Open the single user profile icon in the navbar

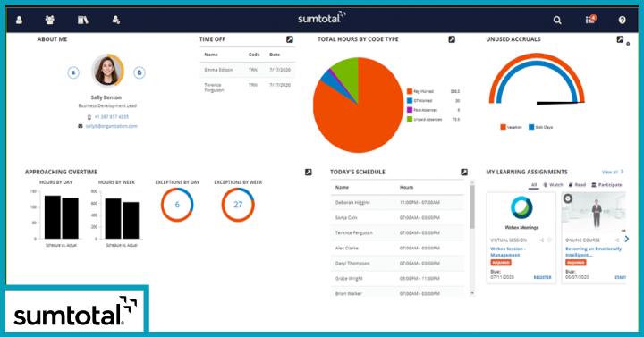19,20
